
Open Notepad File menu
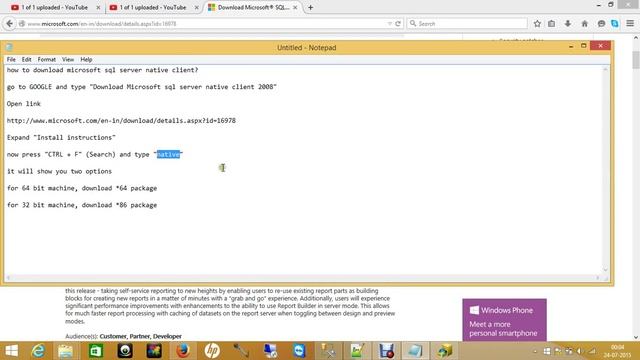11,59
